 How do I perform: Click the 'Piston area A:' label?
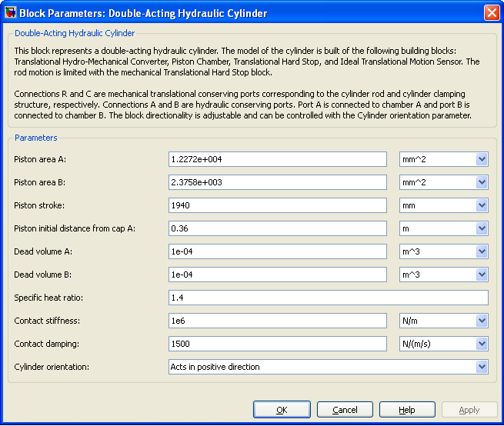point(40,159)
